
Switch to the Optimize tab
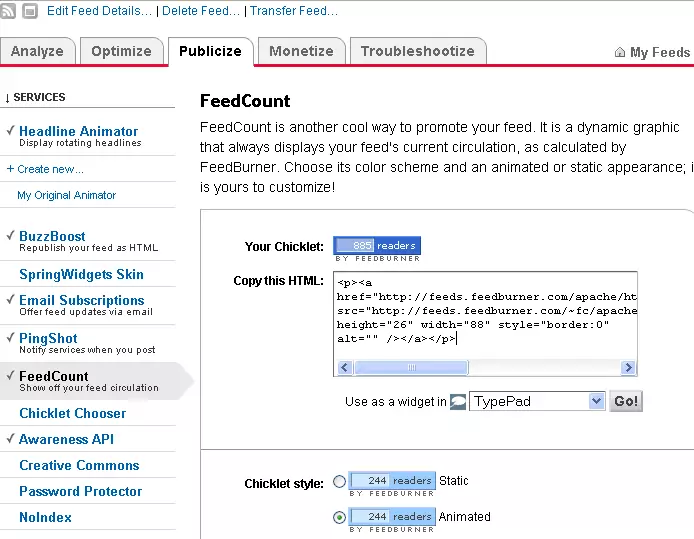click(x=121, y=51)
